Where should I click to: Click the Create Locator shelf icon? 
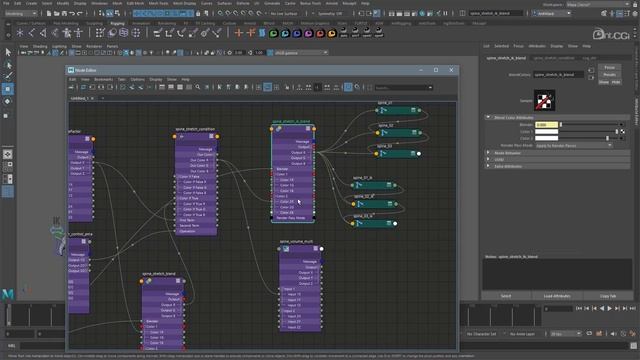click(x=20, y=33)
